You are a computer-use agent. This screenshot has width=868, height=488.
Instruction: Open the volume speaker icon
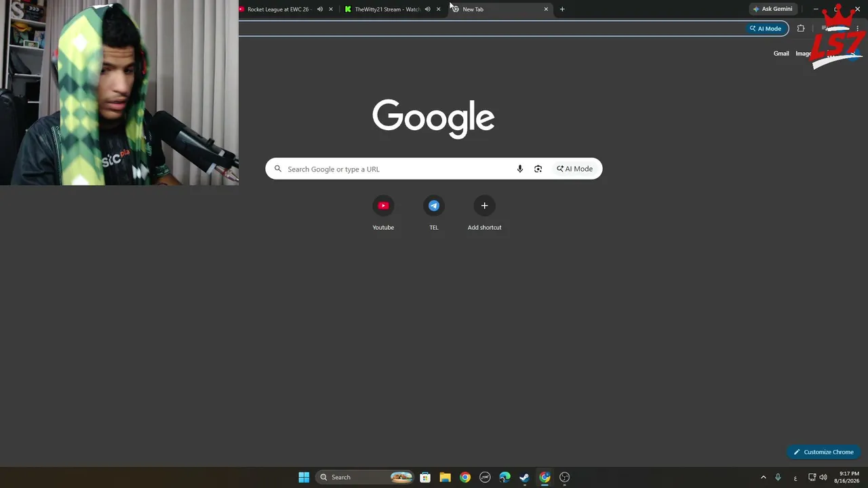tap(823, 477)
